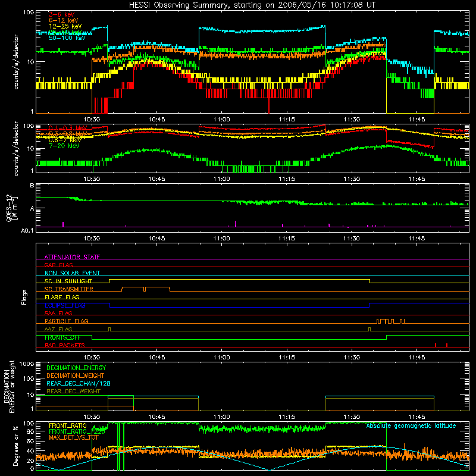Image resolution: width=476 pixels, height=476 pixels.
Task: Click the A0.1 tick label on GOES axis
Action: [x=27, y=230]
